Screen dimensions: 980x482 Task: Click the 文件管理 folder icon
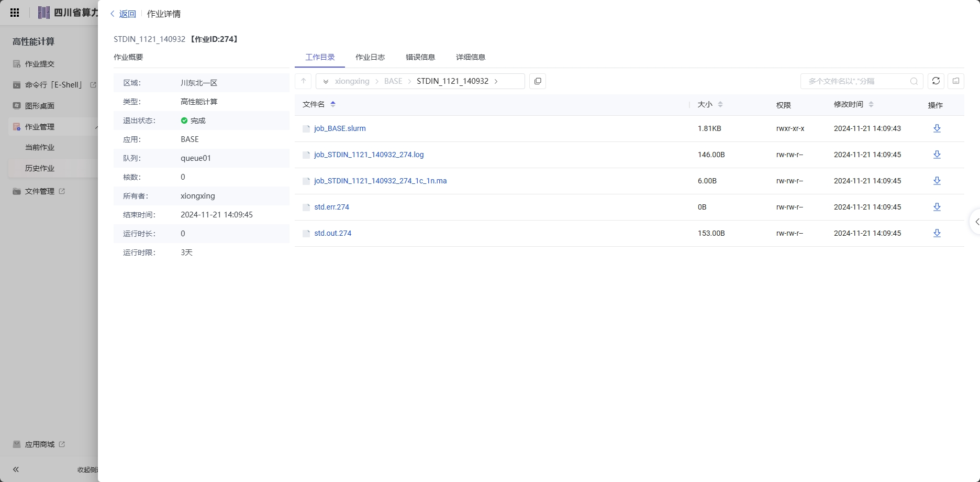point(17,191)
